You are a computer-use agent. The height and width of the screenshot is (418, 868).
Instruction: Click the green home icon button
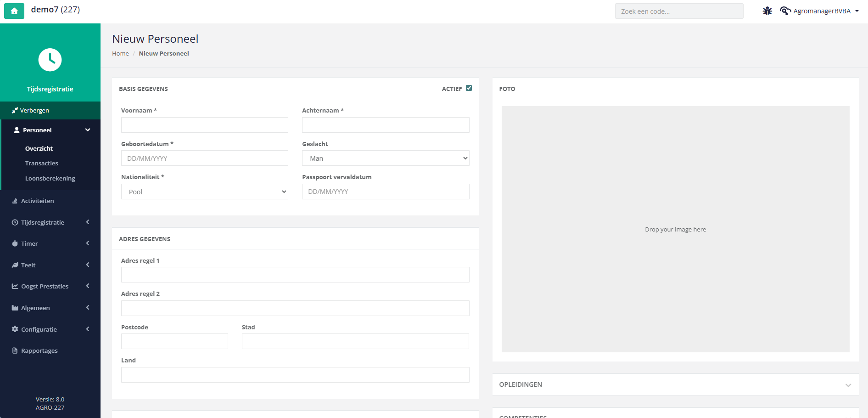point(14,11)
